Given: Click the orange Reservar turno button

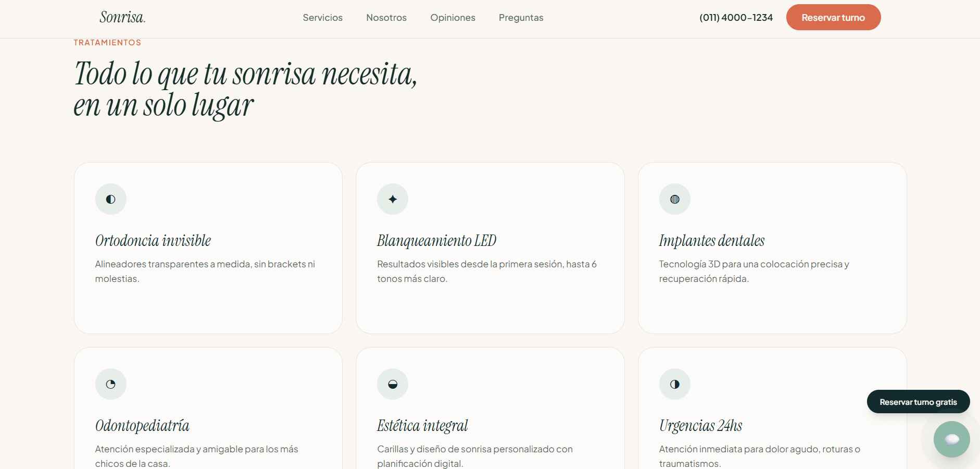Looking at the screenshot, I should 833,17.
